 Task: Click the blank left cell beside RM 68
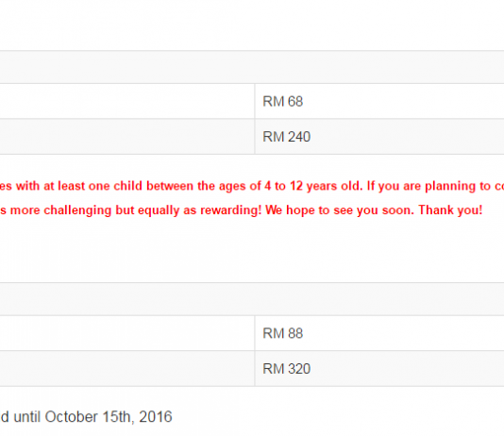127,101
